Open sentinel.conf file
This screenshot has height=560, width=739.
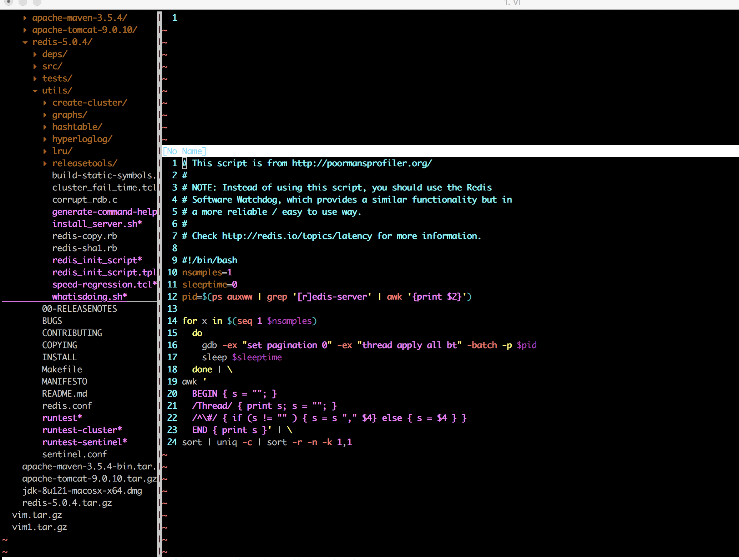coord(75,454)
